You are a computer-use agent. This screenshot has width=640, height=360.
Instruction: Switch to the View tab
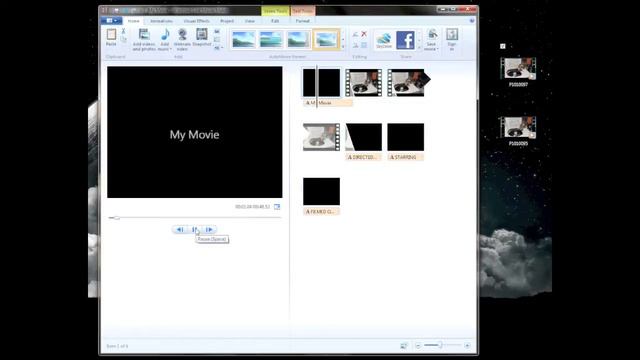(250, 21)
